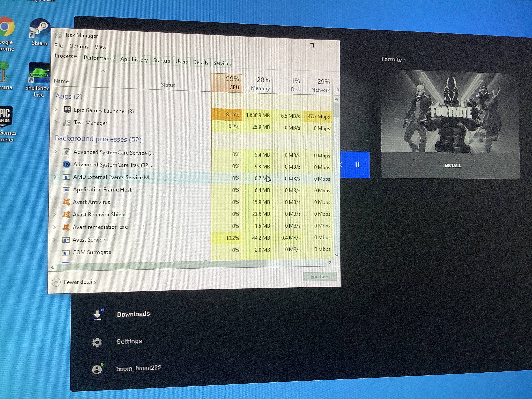The image size is (532, 399).
Task: Open Settings in Epic Games Launcher
Action: coord(129,341)
